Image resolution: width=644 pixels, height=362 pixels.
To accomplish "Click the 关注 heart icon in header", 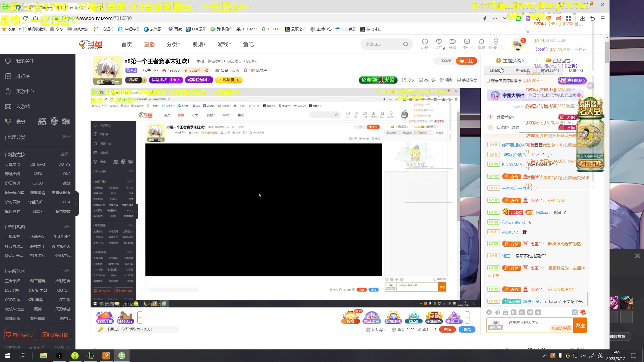I will click(x=439, y=44).
